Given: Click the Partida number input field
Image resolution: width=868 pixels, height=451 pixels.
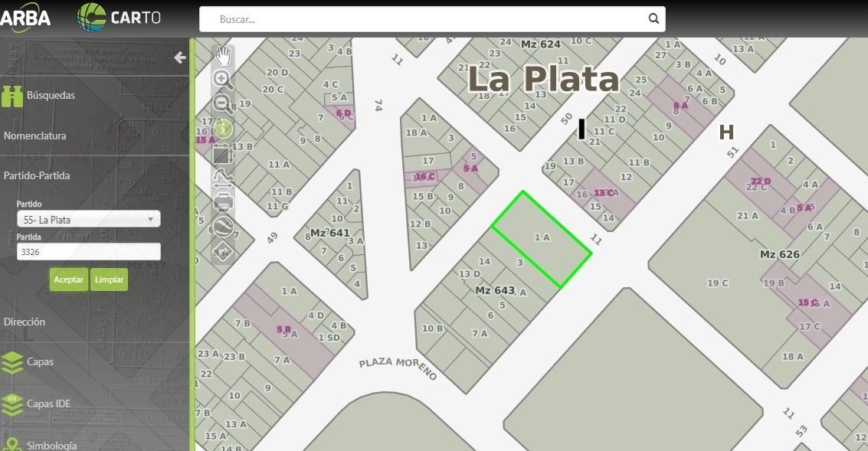Looking at the screenshot, I should (x=88, y=251).
